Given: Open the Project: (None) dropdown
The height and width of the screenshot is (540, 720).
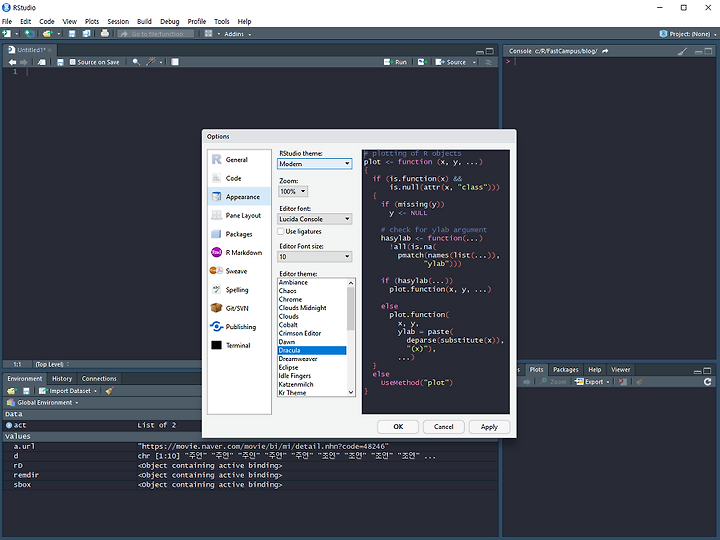Looking at the screenshot, I should pyautogui.click(x=688, y=34).
